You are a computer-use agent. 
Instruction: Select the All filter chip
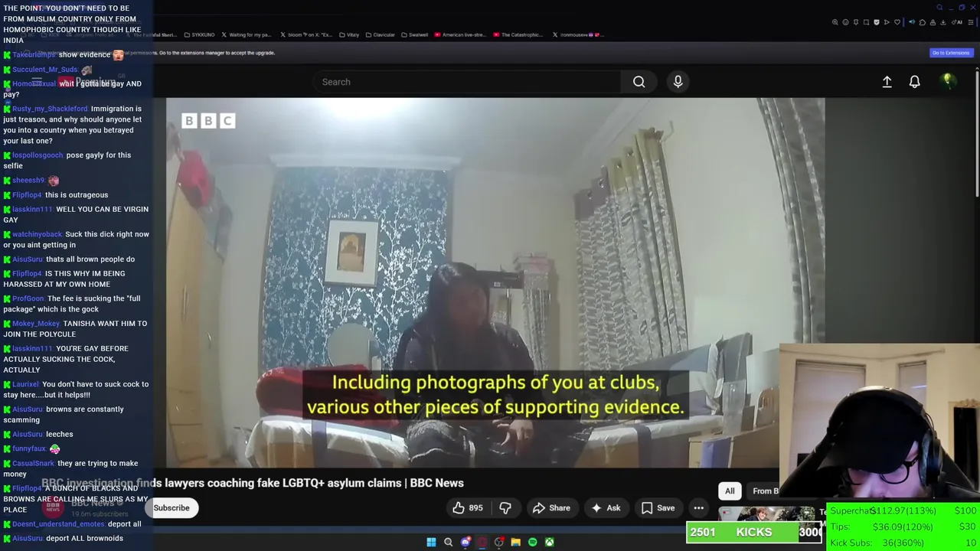tap(730, 491)
